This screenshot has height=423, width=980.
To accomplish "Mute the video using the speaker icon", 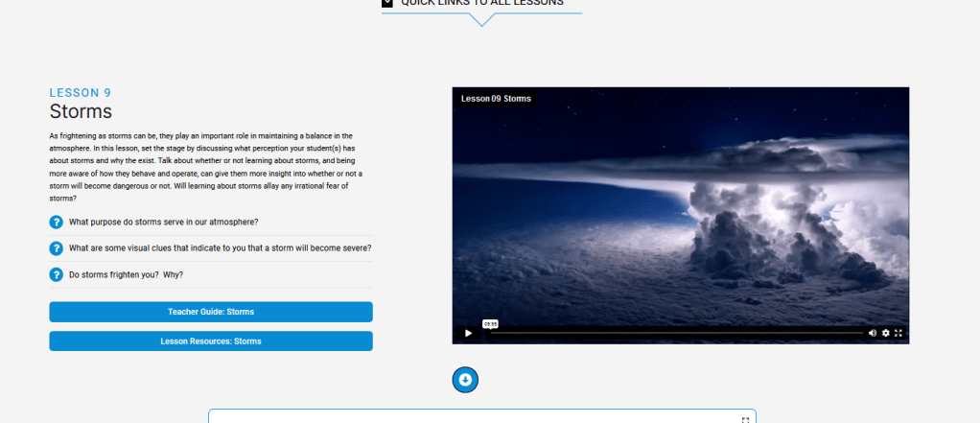I will tap(873, 333).
